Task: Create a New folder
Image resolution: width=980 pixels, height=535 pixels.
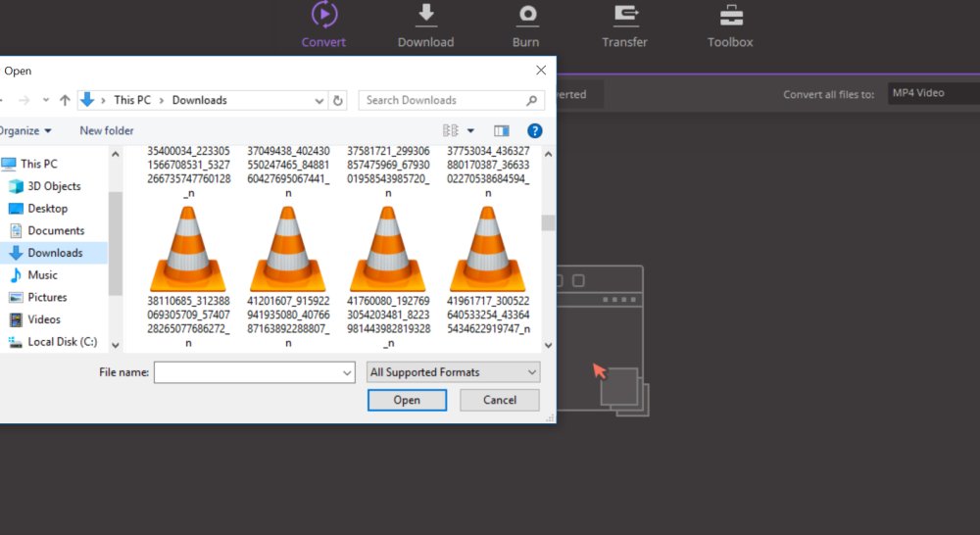Action: pos(106,130)
